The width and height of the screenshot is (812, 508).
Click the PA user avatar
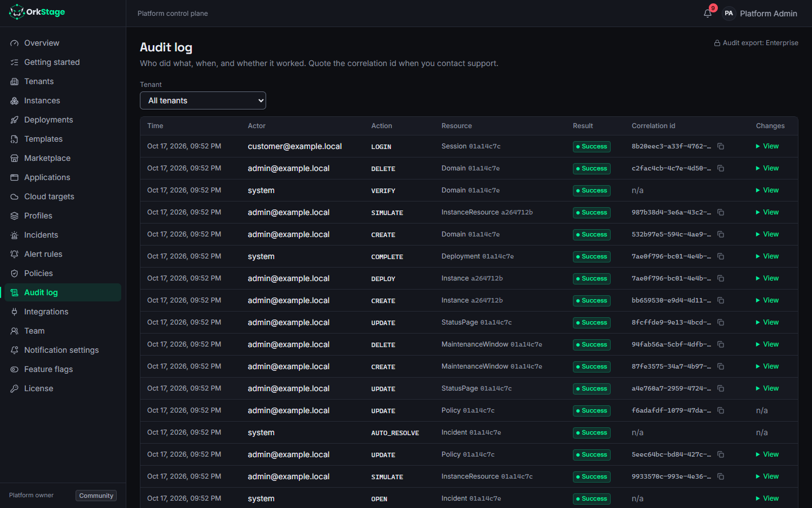[x=729, y=14]
